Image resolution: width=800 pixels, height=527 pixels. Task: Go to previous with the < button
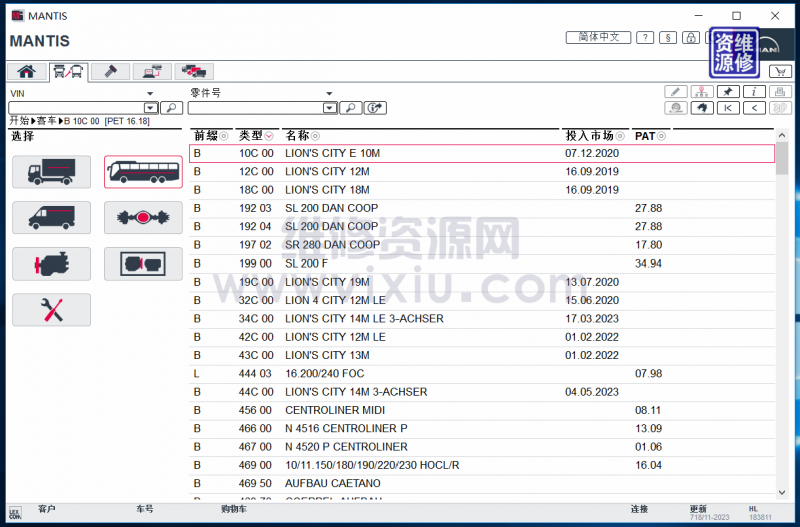click(754, 108)
